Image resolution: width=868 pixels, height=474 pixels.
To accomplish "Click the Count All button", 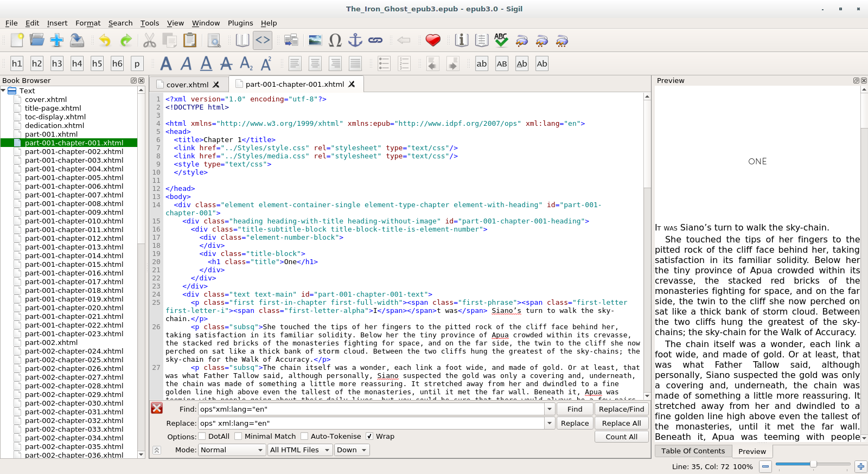I will tap(621, 437).
